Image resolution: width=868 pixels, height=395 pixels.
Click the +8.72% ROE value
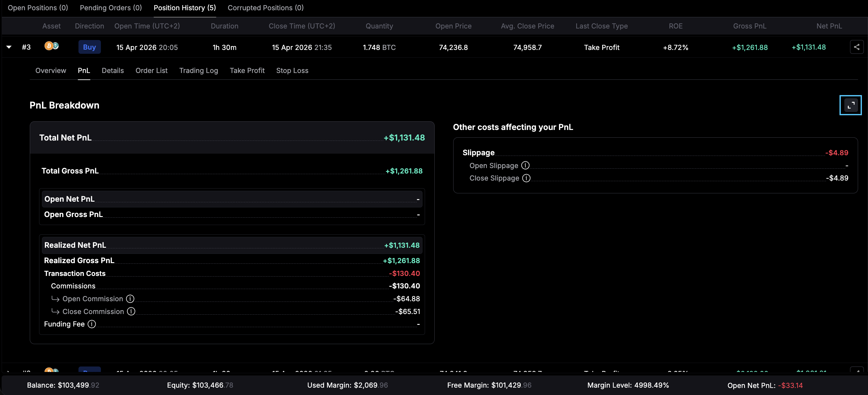676,47
